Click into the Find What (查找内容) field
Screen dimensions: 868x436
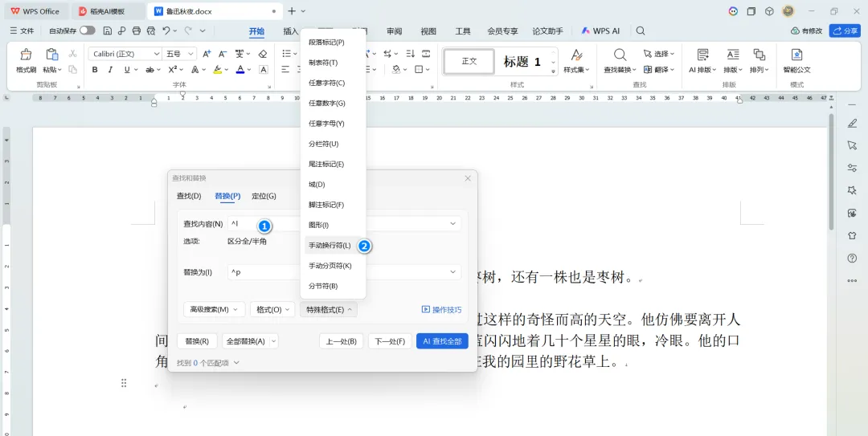click(x=344, y=223)
